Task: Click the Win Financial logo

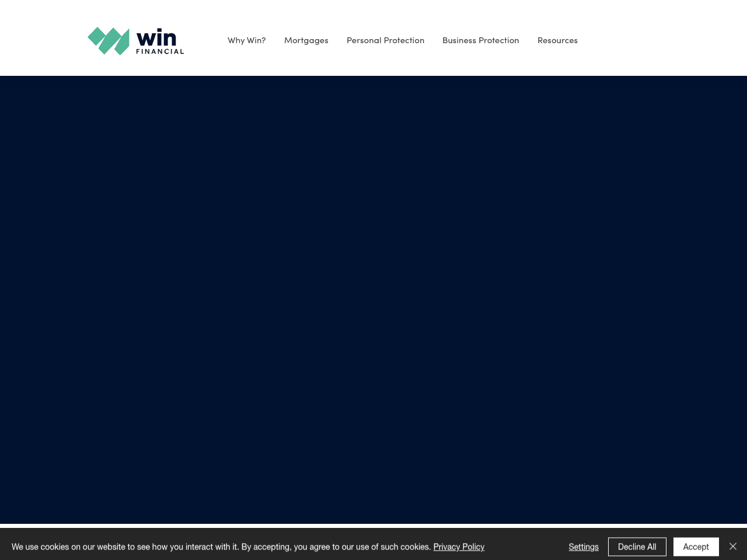Action: coord(136,41)
